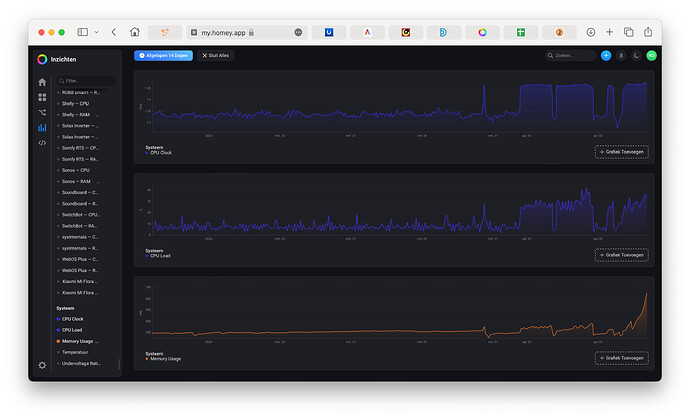Open the Insights bar chart section
Viewport: 690px width, 418px height.
[x=42, y=128]
